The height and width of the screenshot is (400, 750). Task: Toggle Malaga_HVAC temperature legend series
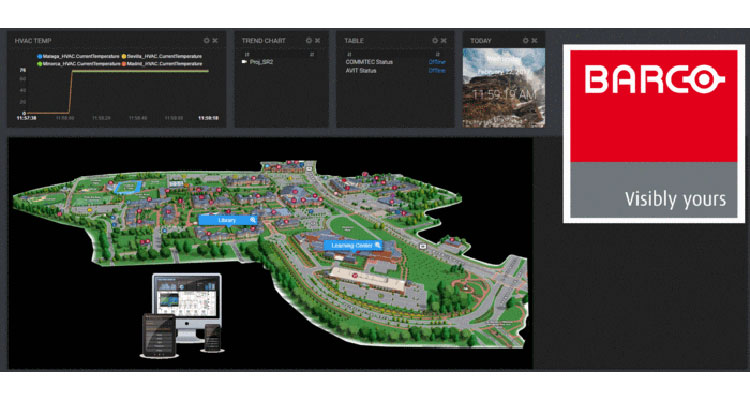click(78, 56)
